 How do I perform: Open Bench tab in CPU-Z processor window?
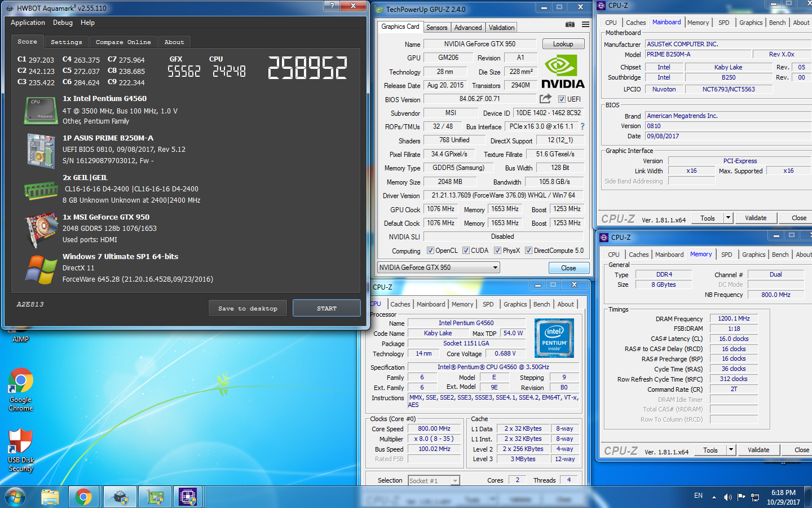[541, 304]
